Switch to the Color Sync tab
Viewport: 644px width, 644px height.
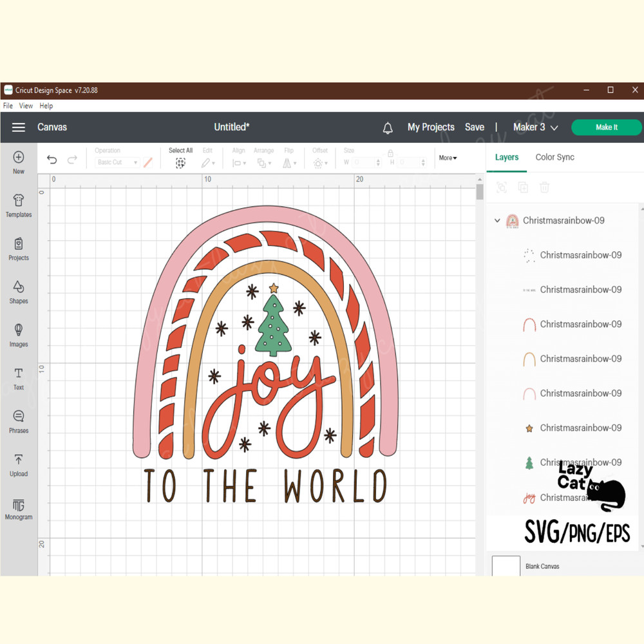554,157
